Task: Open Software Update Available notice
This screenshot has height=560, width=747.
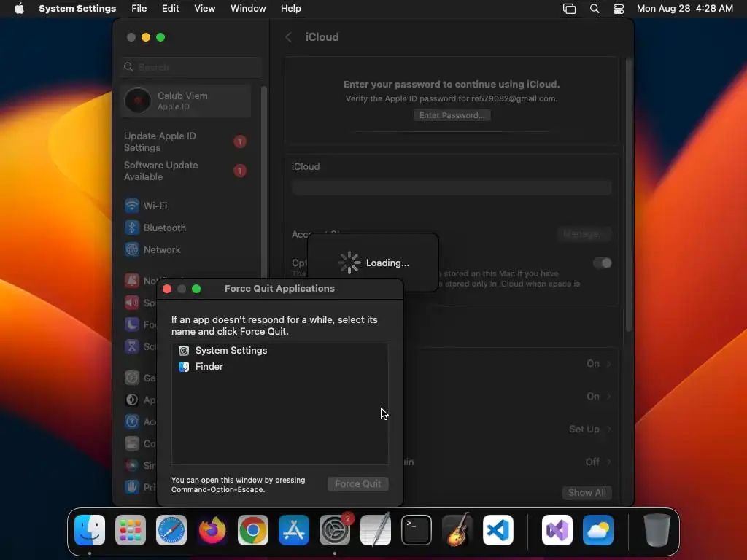Action: pos(185,171)
